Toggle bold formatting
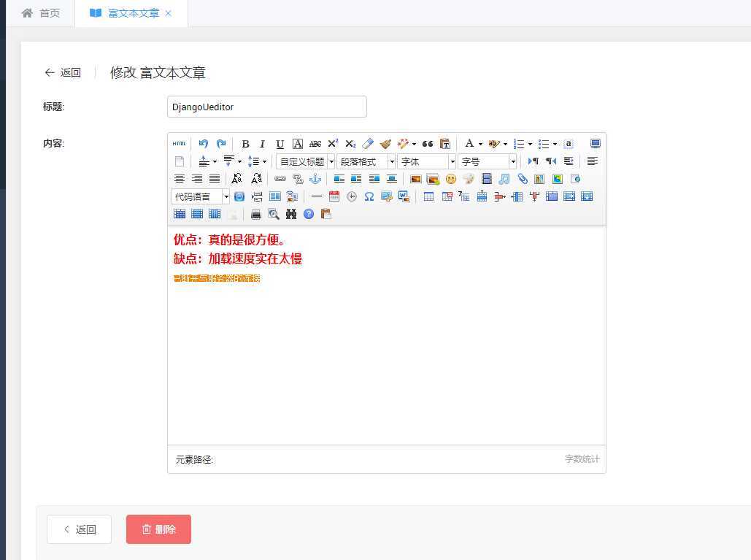Viewport: 751px width, 560px height. click(x=245, y=143)
